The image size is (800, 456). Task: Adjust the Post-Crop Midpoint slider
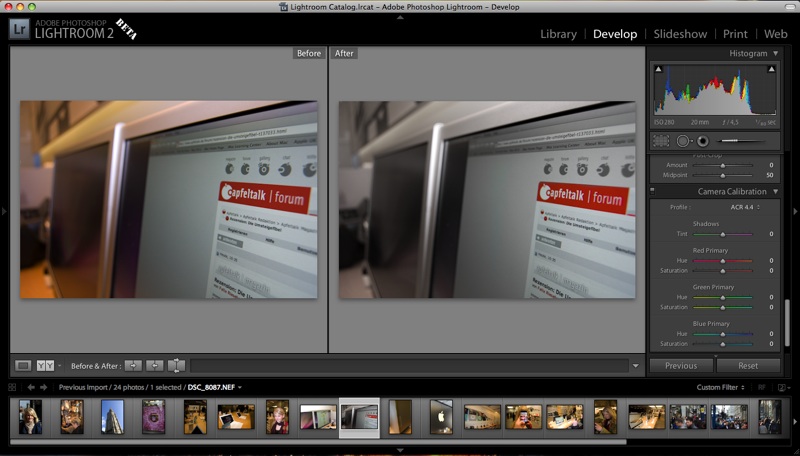coord(722,175)
